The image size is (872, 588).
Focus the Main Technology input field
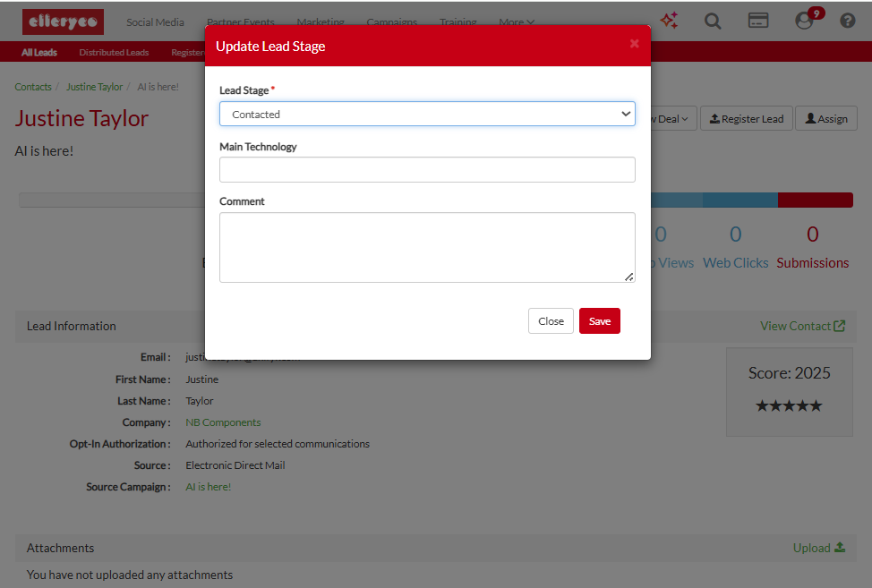coord(427,169)
